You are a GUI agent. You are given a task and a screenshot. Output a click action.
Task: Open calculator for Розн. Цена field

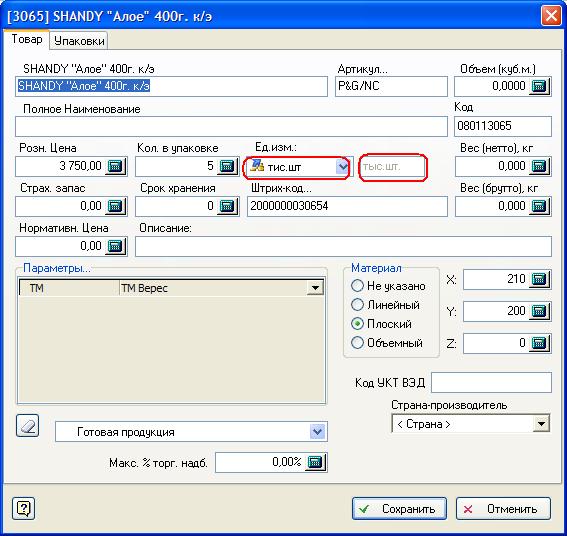point(116,166)
